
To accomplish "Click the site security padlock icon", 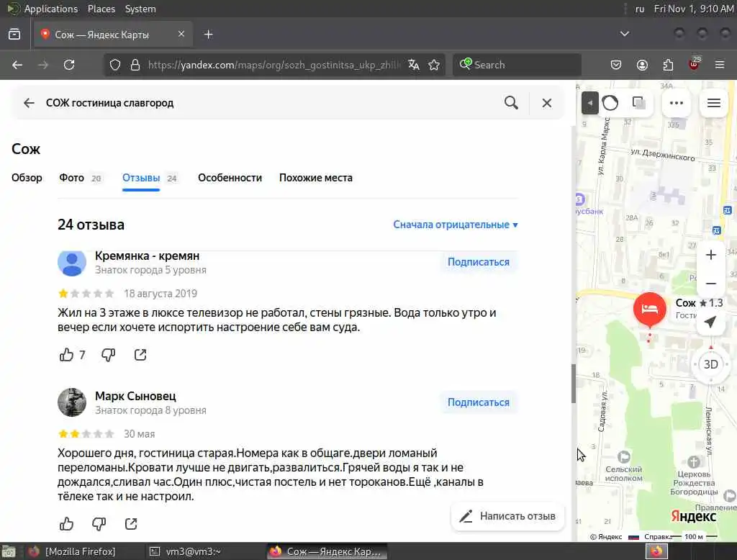I will [x=135, y=65].
